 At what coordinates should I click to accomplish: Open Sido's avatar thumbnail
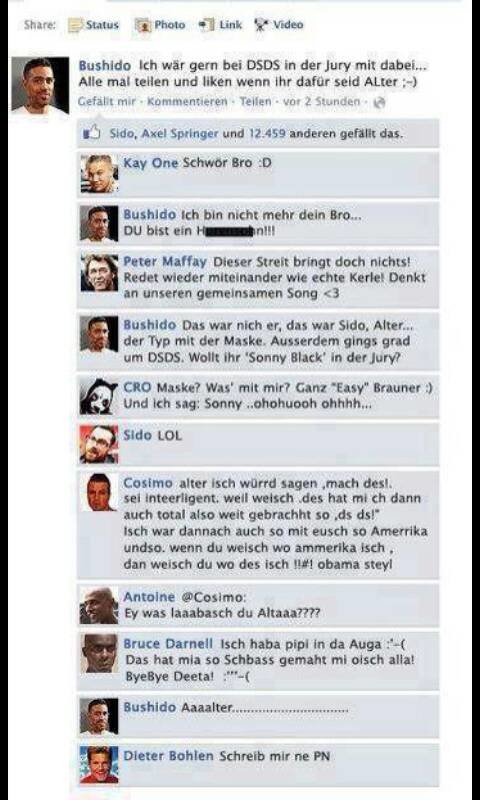[99, 444]
